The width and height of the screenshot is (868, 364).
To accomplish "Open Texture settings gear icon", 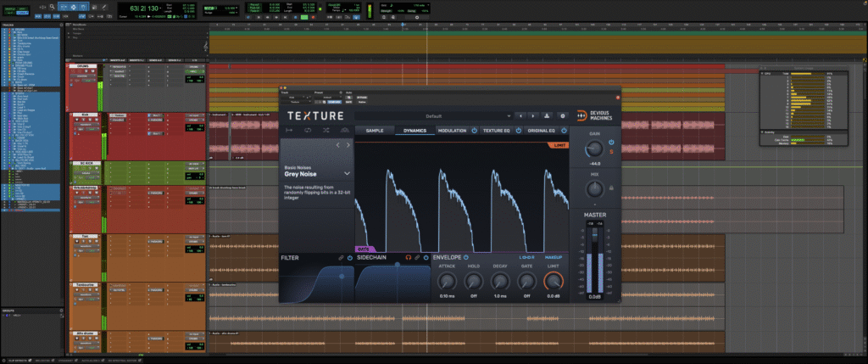I will (x=563, y=115).
